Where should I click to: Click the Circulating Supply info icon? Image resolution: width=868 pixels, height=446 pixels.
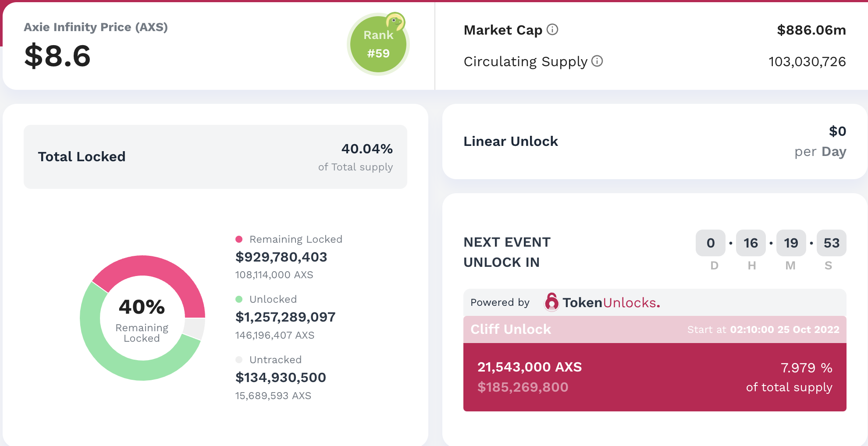click(x=597, y=61)
